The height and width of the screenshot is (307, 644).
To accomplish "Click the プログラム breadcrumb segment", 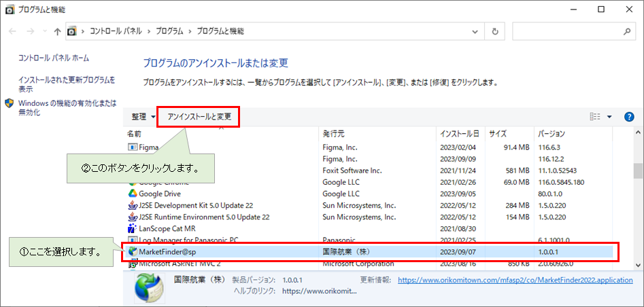I will (x=169, y=32).
